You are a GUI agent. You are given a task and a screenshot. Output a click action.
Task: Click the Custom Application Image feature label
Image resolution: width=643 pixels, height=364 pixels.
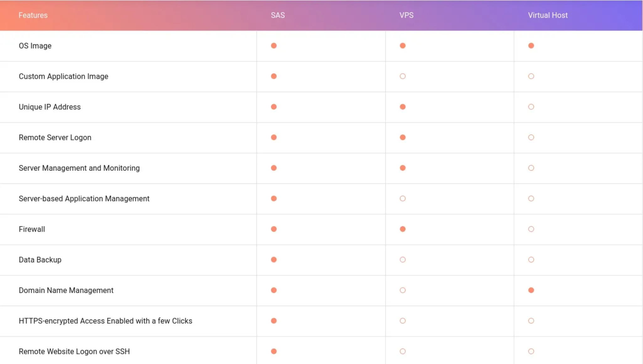(x=63, y=76)
